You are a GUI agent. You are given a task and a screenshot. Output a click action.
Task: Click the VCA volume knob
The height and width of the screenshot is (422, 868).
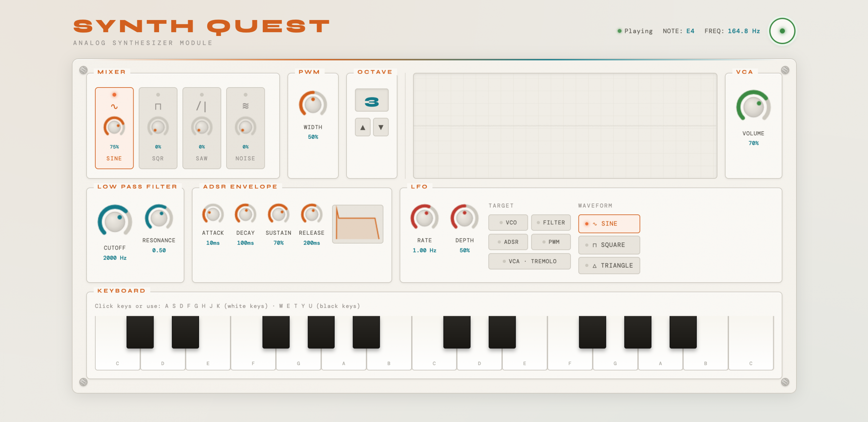tap(753, 107)
